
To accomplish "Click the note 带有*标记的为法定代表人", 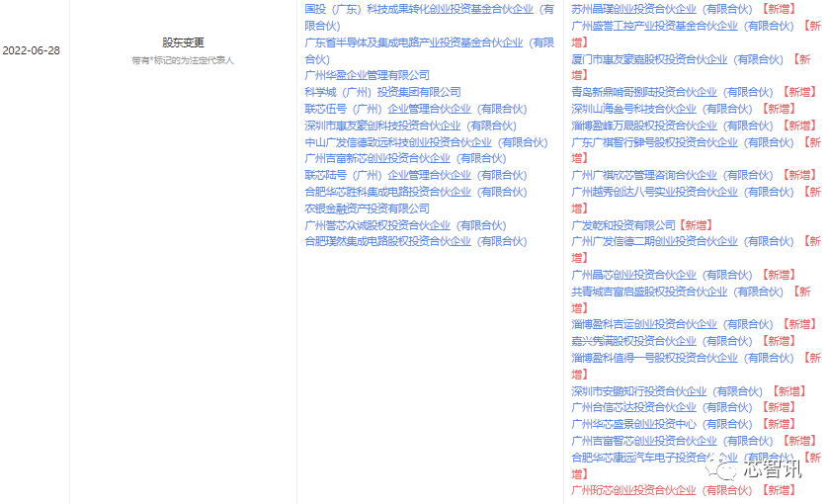I will click(183, 60).
